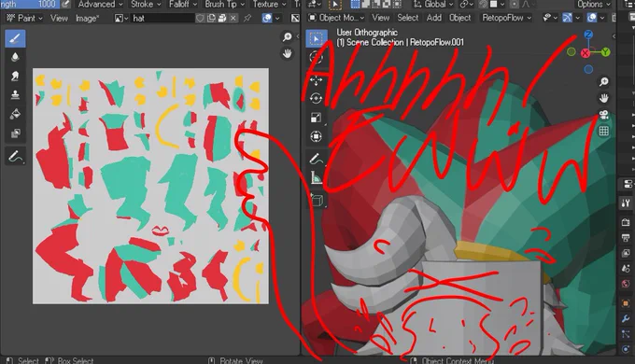This screenshot has width=635, height=364.
Task: Expand the Texture dropdown
Action: pos(269,4)
